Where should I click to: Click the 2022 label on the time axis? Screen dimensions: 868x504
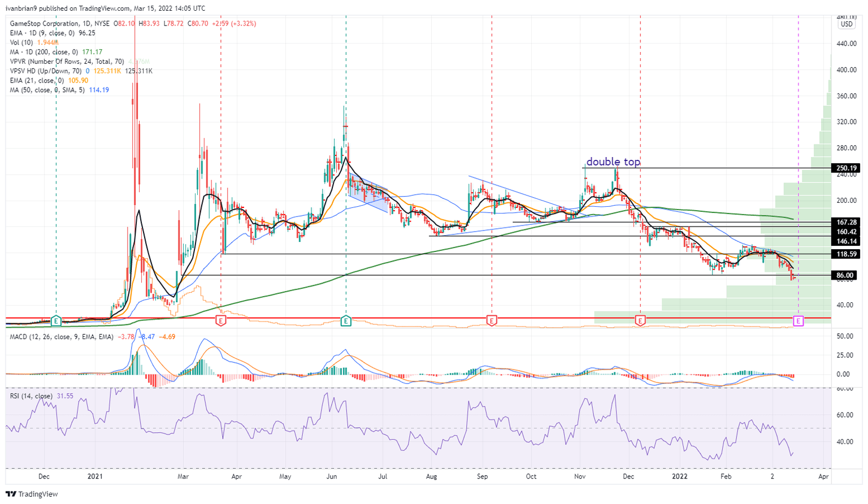click(679, 477)
